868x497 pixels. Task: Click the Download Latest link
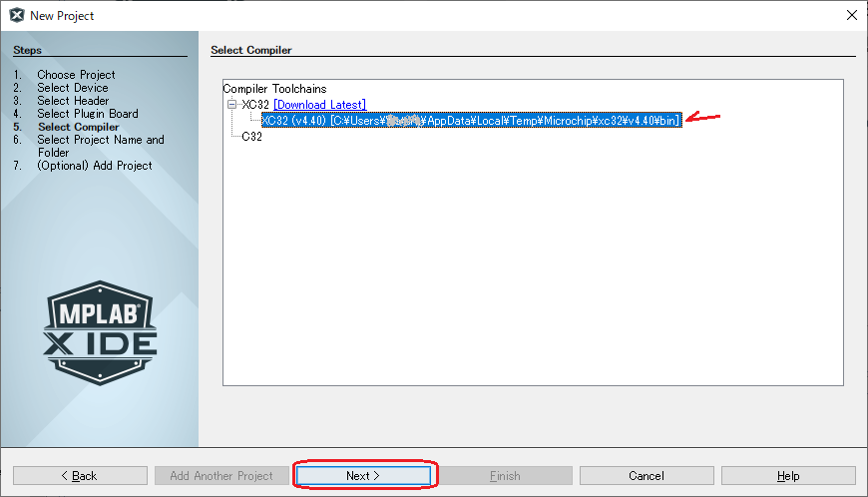point(320,105)
